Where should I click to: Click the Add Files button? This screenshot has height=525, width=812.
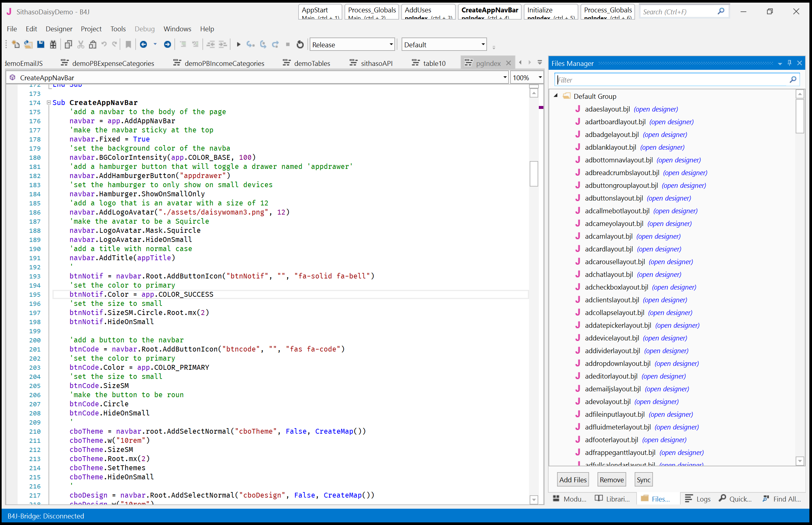click(573, 480)
